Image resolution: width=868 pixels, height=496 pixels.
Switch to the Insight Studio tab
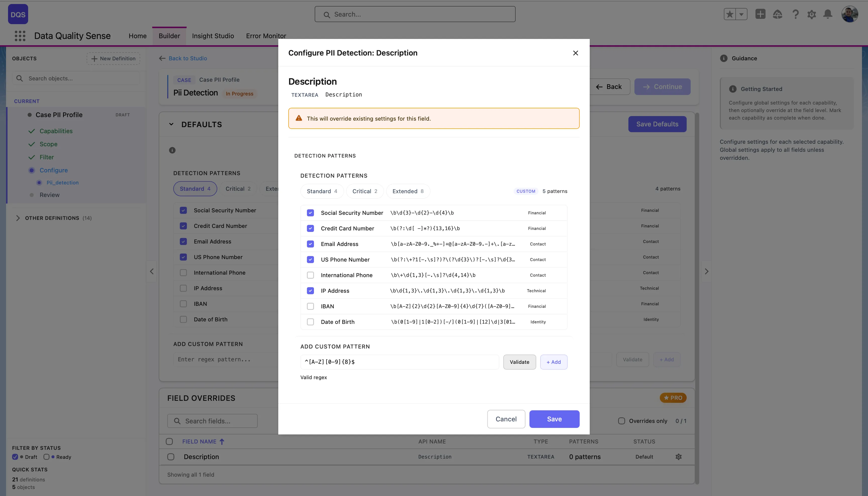213,36
